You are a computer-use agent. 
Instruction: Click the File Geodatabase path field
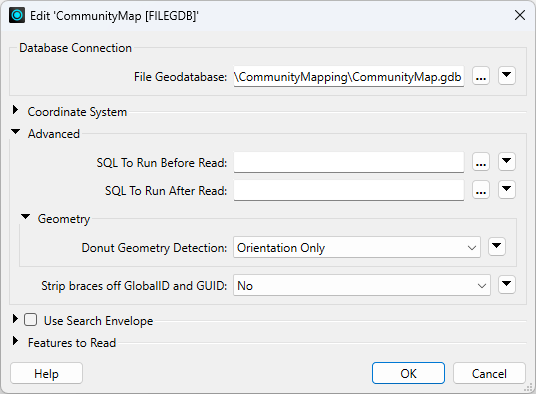click(x=349, y=77)
